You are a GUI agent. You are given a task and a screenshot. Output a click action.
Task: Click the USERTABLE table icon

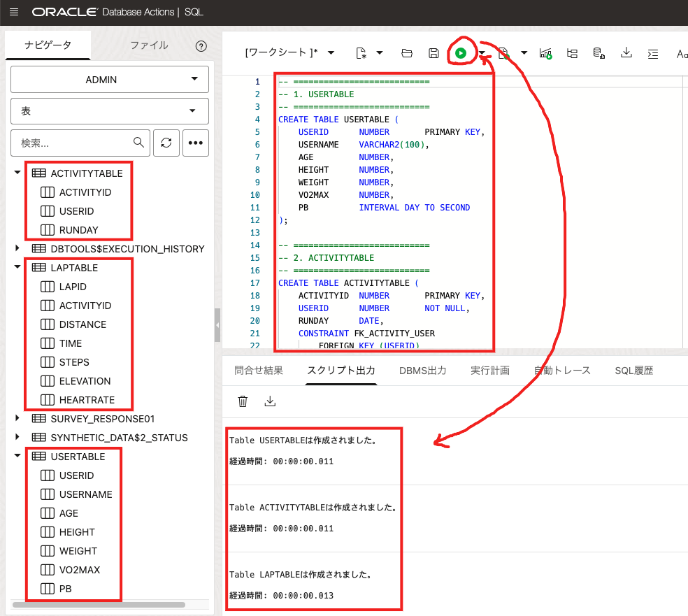[38, 456]
